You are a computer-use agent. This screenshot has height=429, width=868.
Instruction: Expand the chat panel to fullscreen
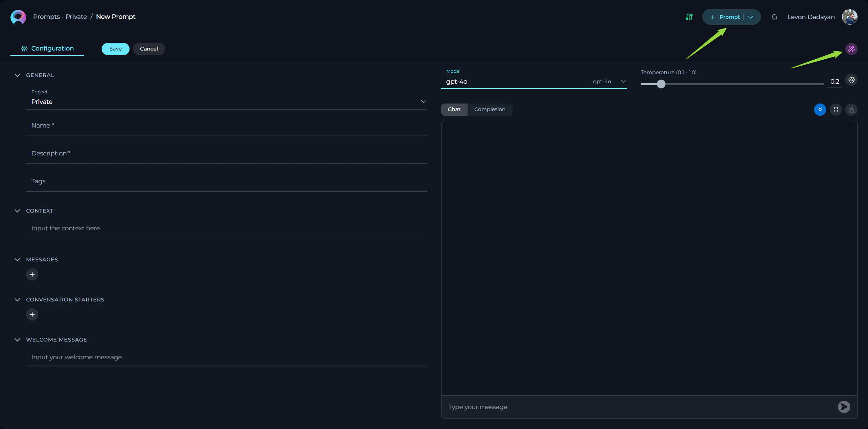836,109
